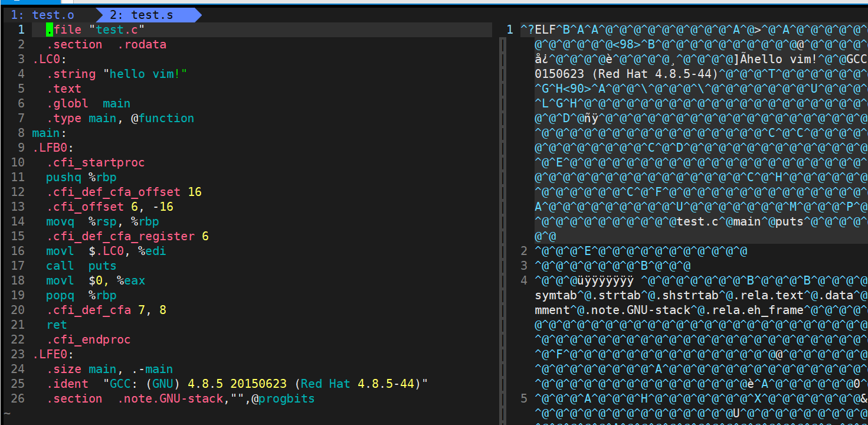
Task: Click the 'ret' instruction
Action: pos(57,325)
